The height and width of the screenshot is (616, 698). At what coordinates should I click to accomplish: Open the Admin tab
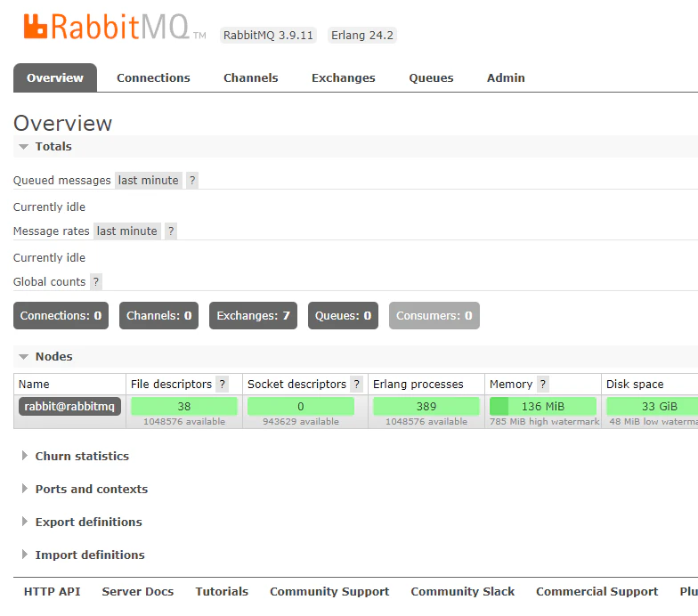506,78
